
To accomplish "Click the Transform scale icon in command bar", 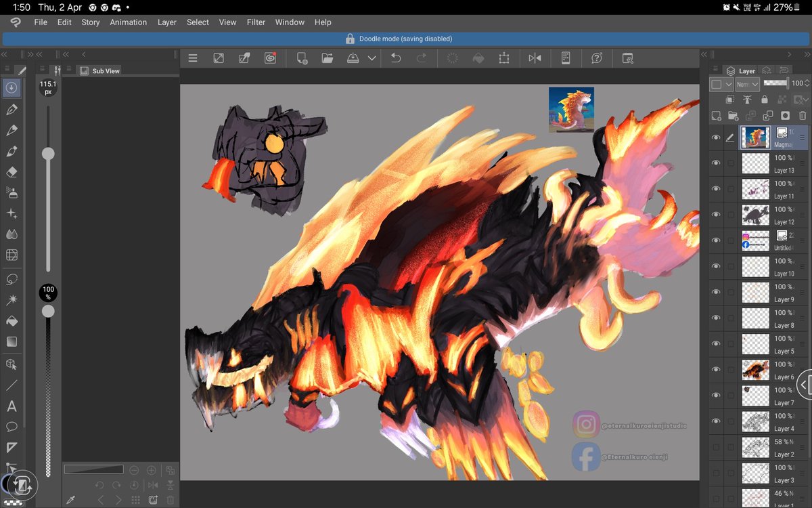I will point(503,58).
